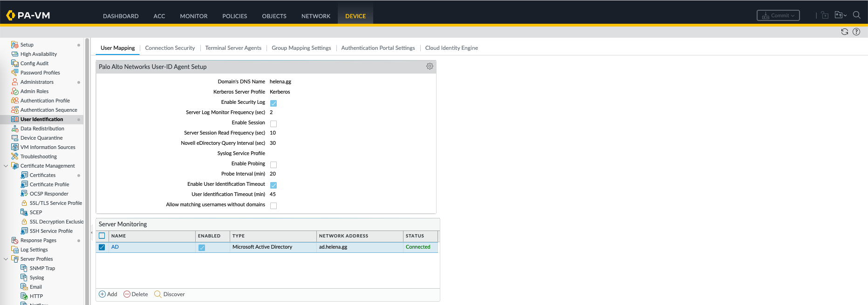The height and width of the screenshot is (305, 868).
Task: Open the help question mark icon
Action: 856,32
